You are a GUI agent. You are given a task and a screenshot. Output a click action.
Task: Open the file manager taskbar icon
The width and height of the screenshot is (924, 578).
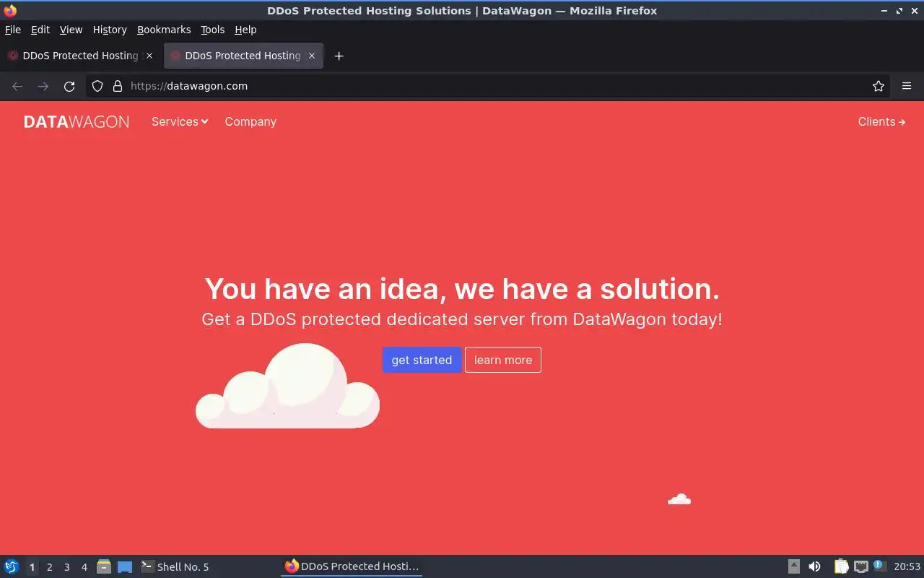coord(104,566)
